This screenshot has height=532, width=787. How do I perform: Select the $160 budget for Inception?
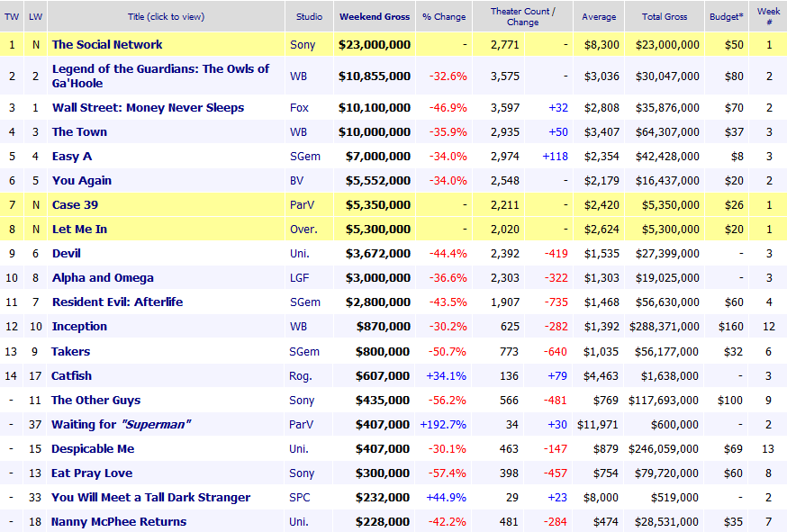(731, 327)
